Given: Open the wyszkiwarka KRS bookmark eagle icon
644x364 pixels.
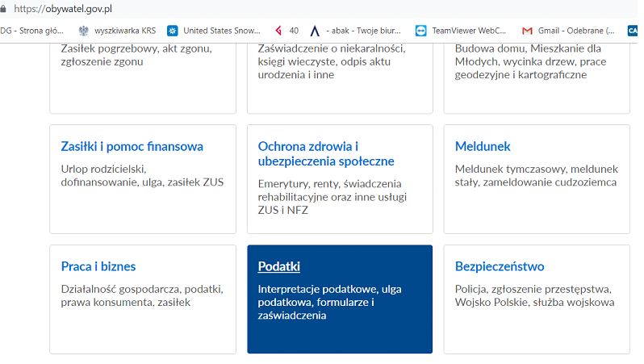Looking at the screenshot, I should click(x=84, y=31).
